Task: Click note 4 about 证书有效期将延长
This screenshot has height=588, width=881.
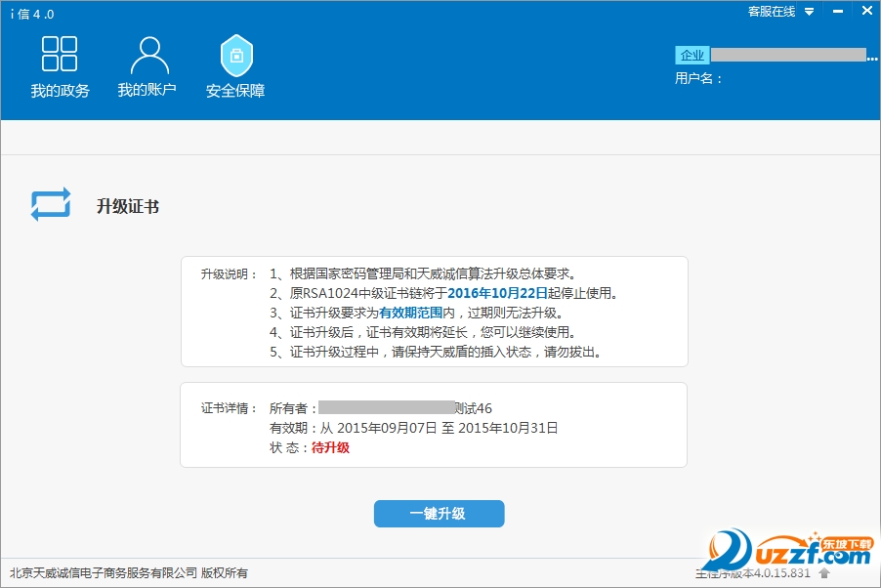Action: point(423,332)
